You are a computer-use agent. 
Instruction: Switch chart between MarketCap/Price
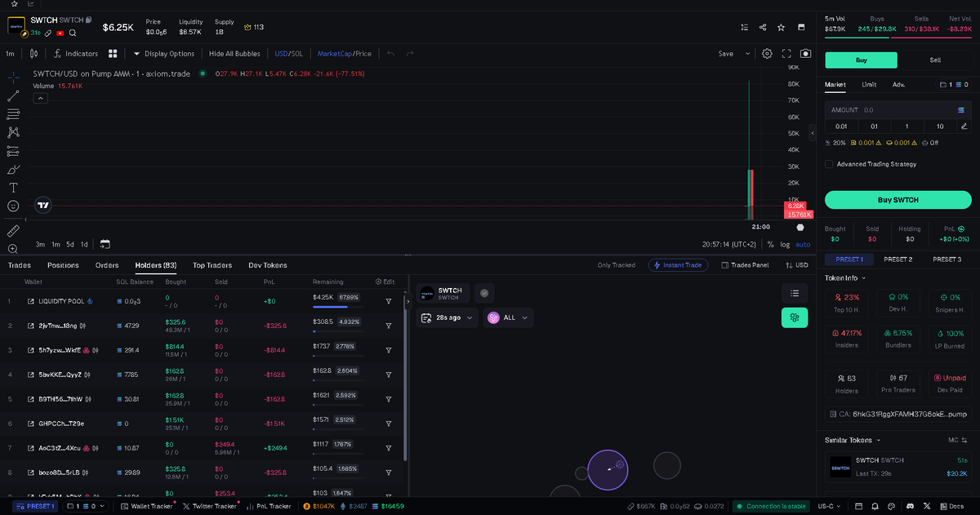pyautogui.click(x=344, y=54)
